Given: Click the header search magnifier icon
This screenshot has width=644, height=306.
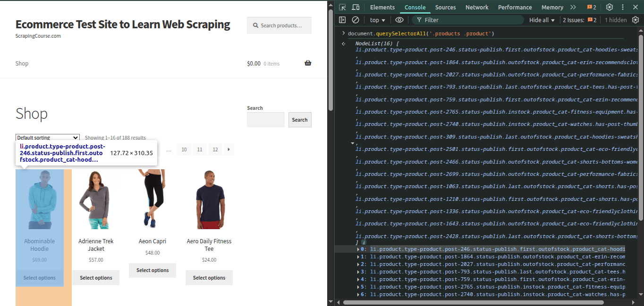Looking at the screenshot, I should 255,25.
